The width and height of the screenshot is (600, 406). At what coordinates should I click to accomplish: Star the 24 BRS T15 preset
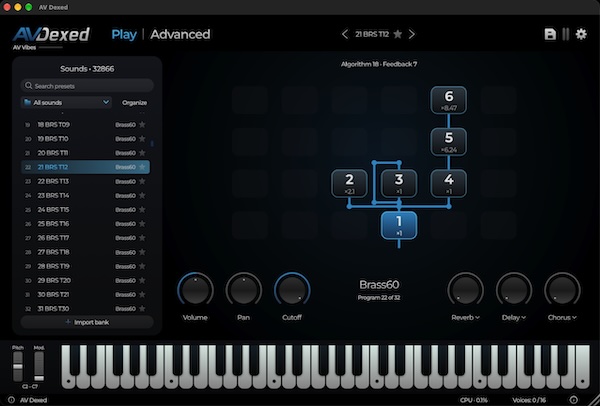pyautogui.click(x=142, y=210)
